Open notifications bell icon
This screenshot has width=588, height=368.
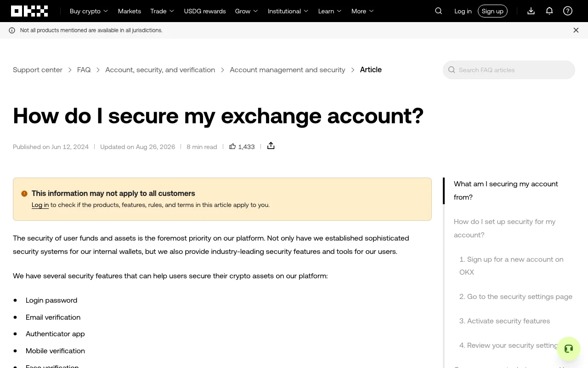click(x=549, y=11)
